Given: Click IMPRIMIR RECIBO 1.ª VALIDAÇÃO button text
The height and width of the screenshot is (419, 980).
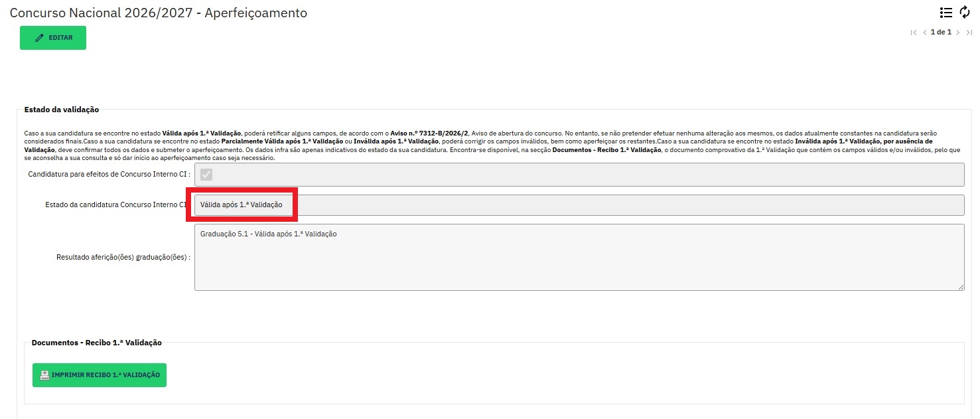Looking at the screenshot, I should tap(105, 375).
